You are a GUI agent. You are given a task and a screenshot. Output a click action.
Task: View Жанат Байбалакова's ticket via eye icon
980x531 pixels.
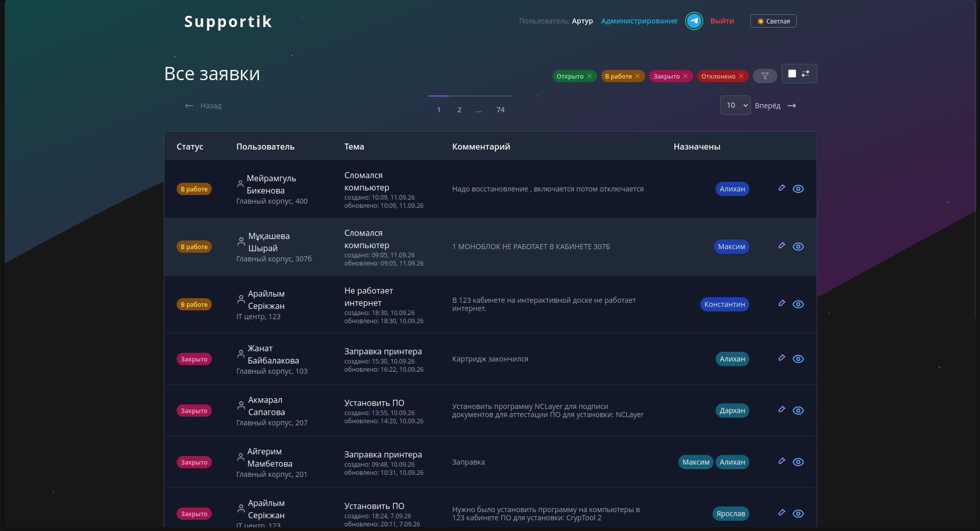pyautogui.click(x=798, y=359)
